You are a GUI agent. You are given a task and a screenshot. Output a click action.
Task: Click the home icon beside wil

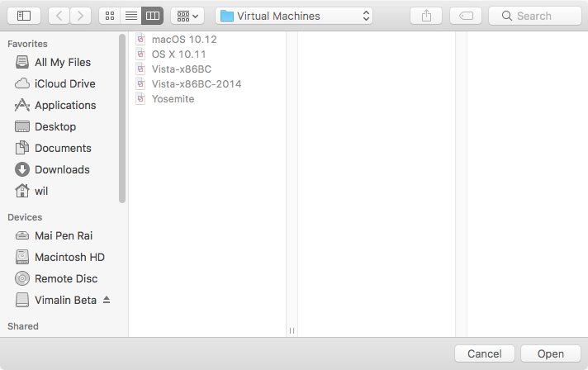(22, 191)
